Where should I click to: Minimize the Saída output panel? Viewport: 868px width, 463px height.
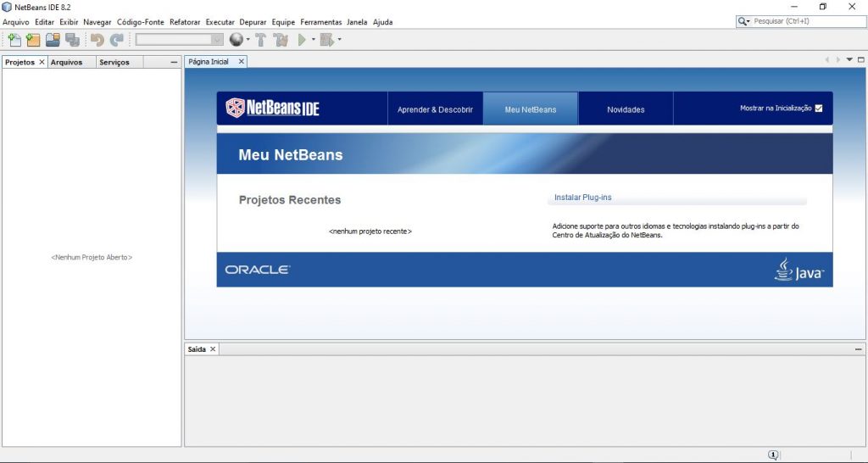point(858,349)
